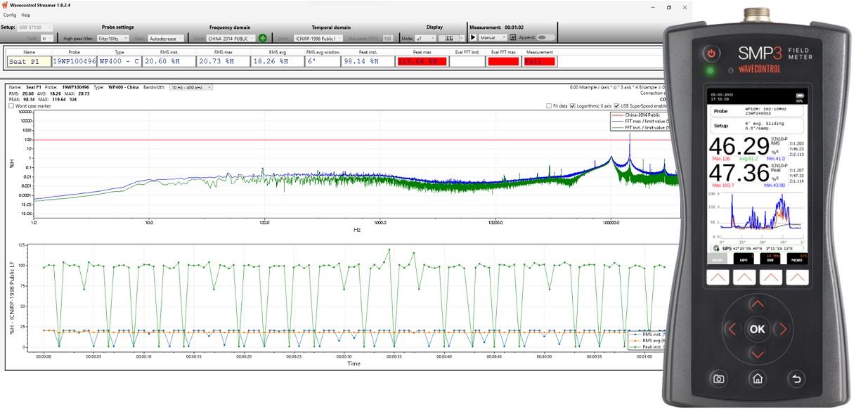
Task: Click the red Eval FFT max cell
Action: pos(503,62)
